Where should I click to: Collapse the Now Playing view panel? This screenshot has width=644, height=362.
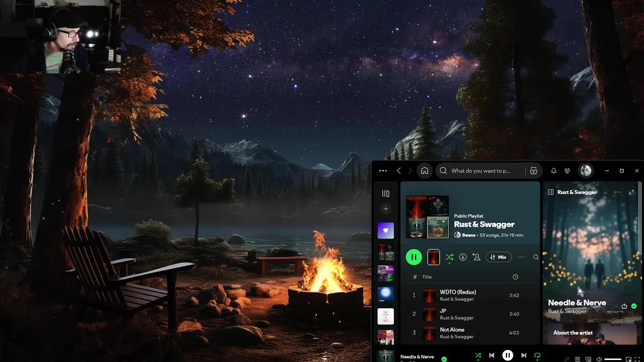(550, 192)
